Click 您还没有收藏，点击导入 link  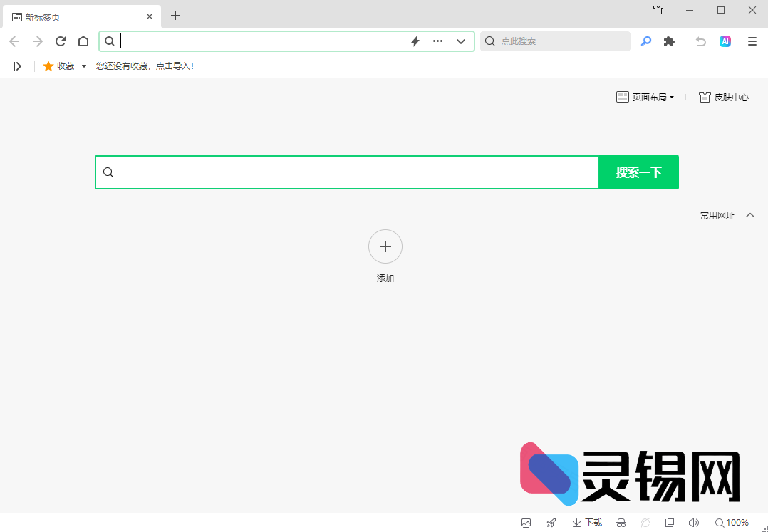[146, 66]
